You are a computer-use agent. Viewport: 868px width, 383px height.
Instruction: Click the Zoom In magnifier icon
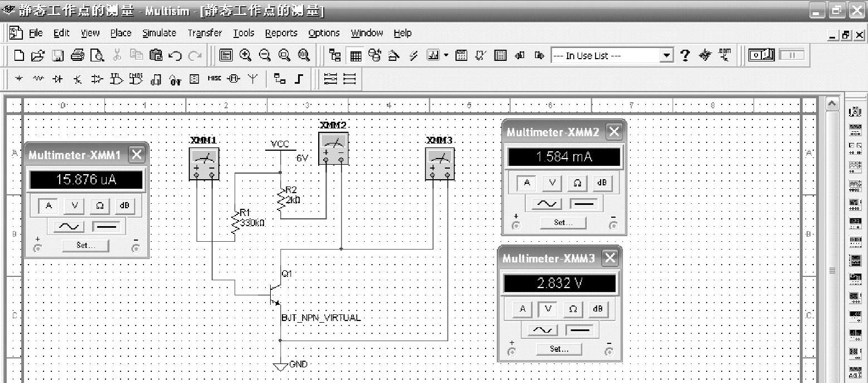pos(245,55)
